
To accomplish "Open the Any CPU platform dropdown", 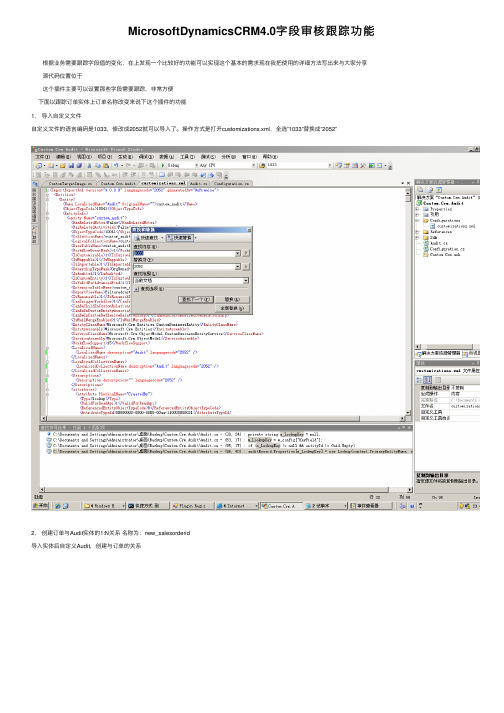I will pos(253,166).
